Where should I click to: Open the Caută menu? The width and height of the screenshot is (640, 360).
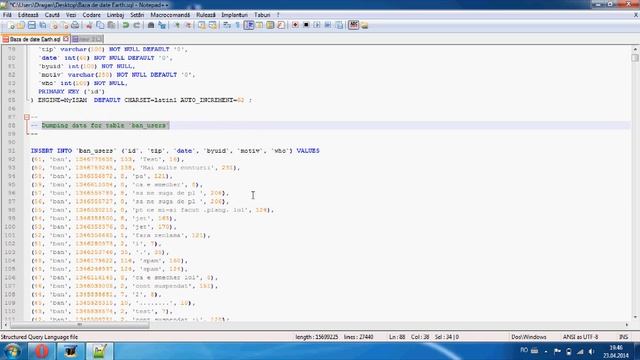coord(52,15)
